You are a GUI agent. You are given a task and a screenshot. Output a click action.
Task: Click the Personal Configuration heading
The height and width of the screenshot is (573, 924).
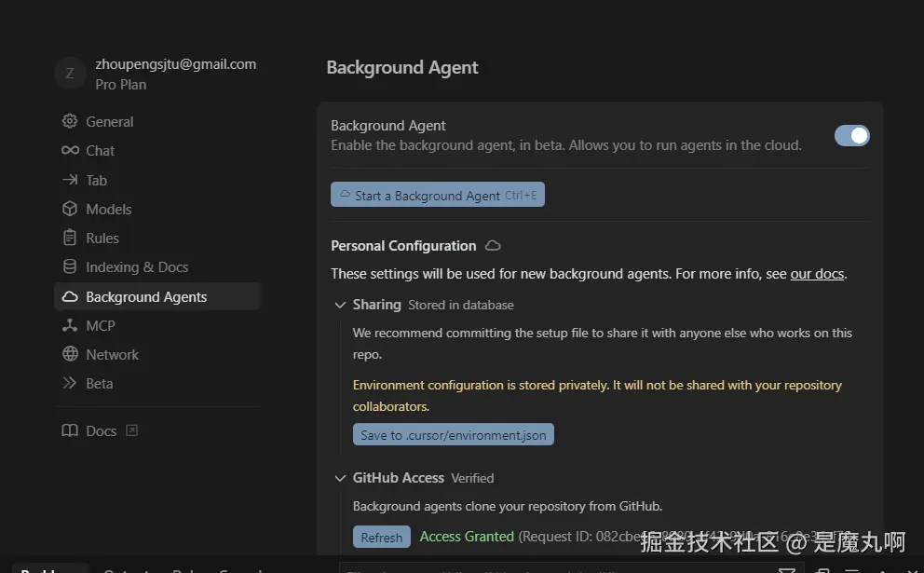403,245
